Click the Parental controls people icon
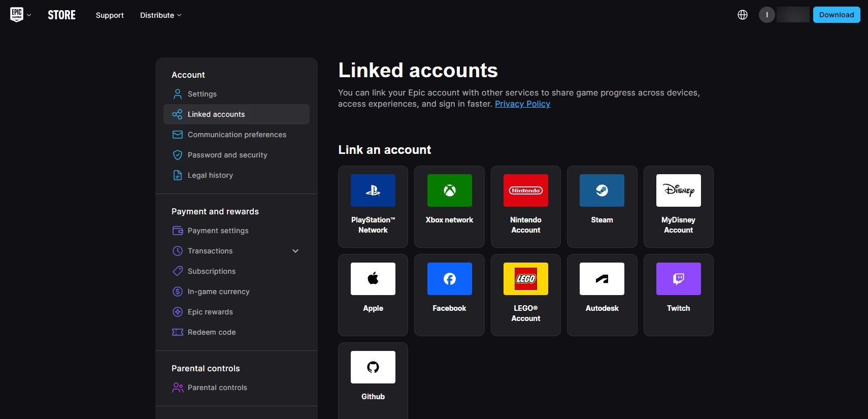Image resolution: width=868 pixels, height=419 pixels. [178, 388]
